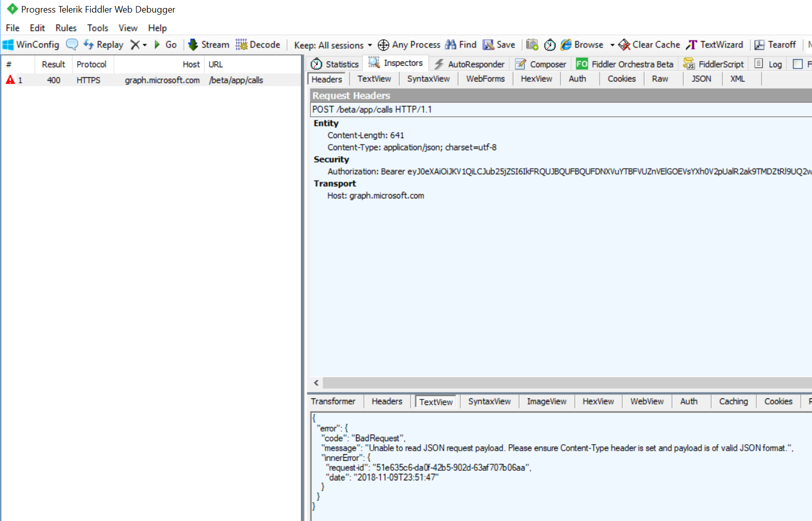Select session 1 for graph.microsoft.com
Image resolution: width=812 pixels, height=521 pixels.
click(x=151, y=80)
